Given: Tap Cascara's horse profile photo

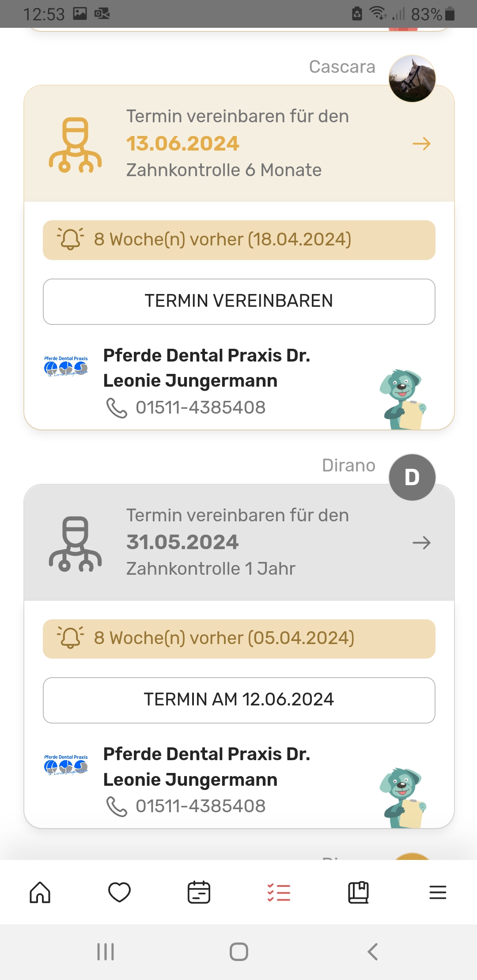Looking at the screenshot, I should pos(412,79).
